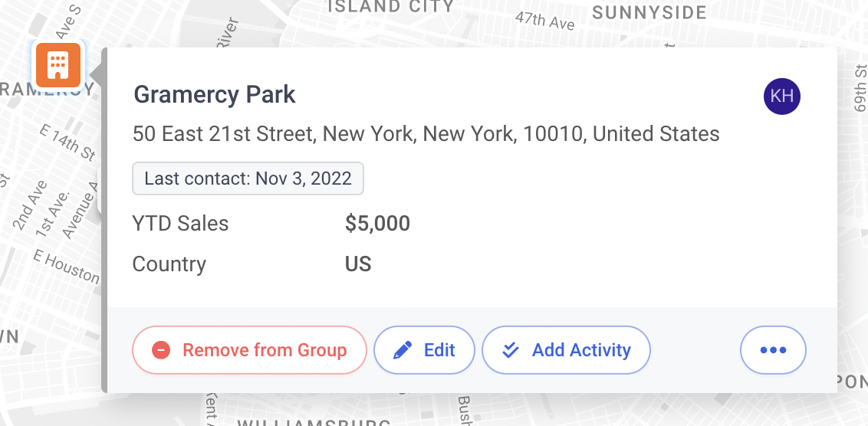The width and height of the screenshot is (868, 426).
Task: Click the 50 East 21st Street address
Action: 426,134
